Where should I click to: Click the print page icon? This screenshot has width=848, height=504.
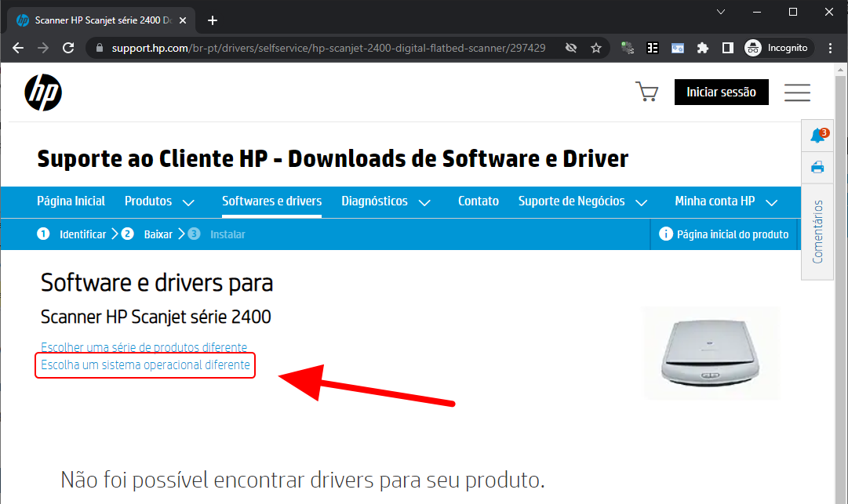click(x=817, y=168)
